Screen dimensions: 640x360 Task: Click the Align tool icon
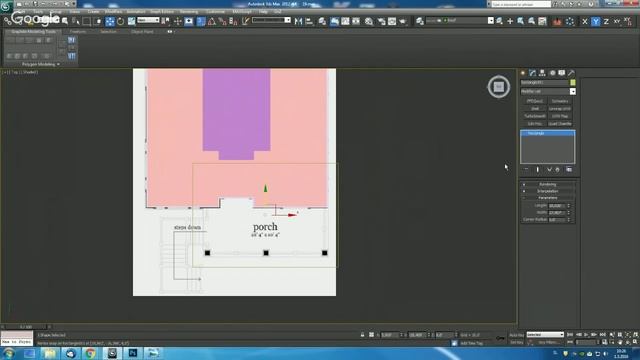(309, 21)
